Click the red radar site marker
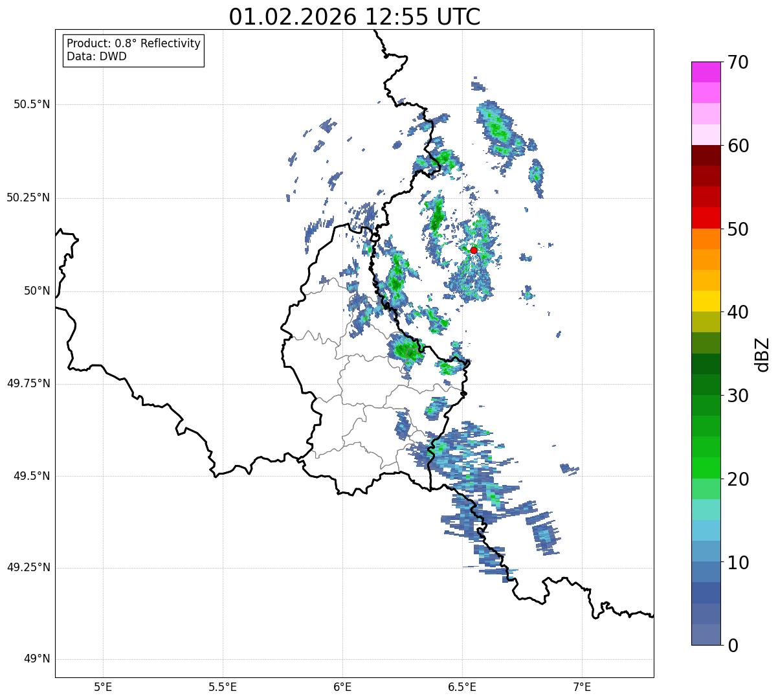 pos(474,250)
